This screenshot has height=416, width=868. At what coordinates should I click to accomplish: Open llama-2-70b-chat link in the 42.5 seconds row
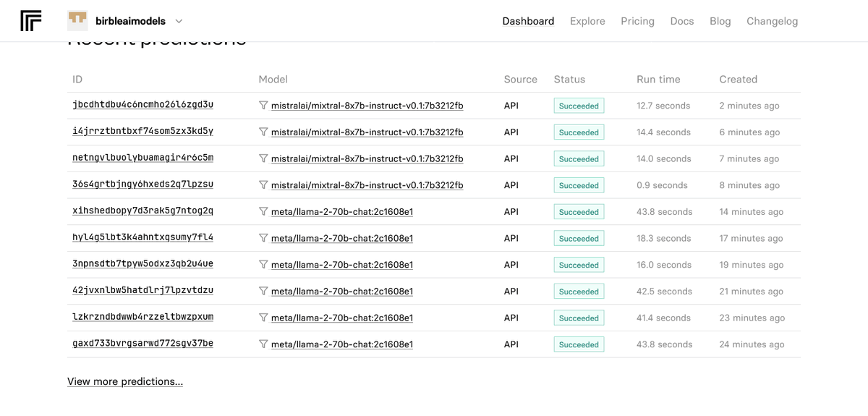point(342,292)
